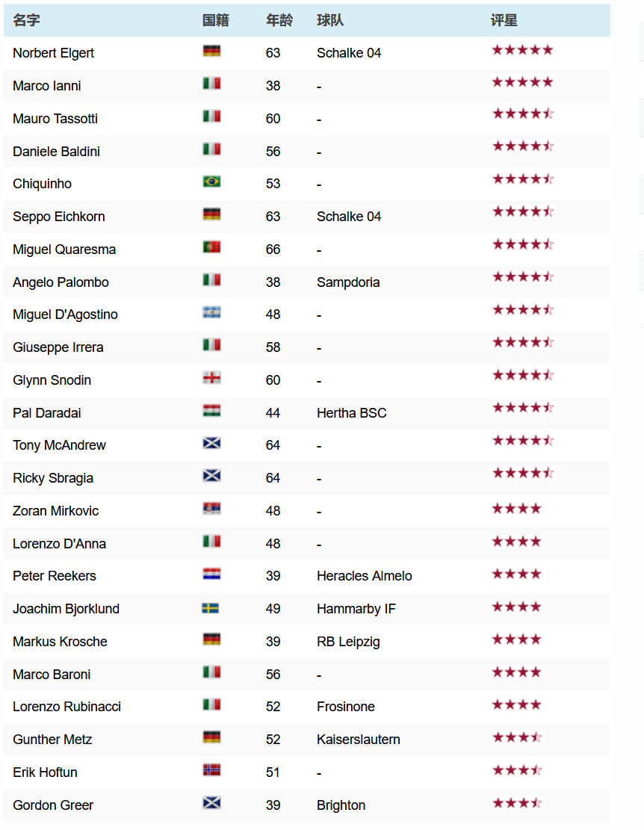Viewport: 644px width, 830px height.
Task: Sort by the 年龄 column header
Action: [x=279, y=20]
